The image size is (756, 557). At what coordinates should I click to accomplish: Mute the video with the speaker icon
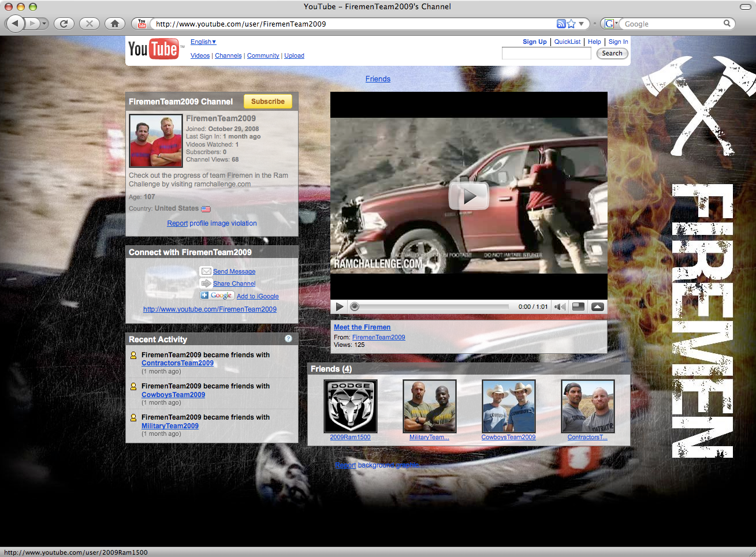pyautogui.click(x=560, y=306)
